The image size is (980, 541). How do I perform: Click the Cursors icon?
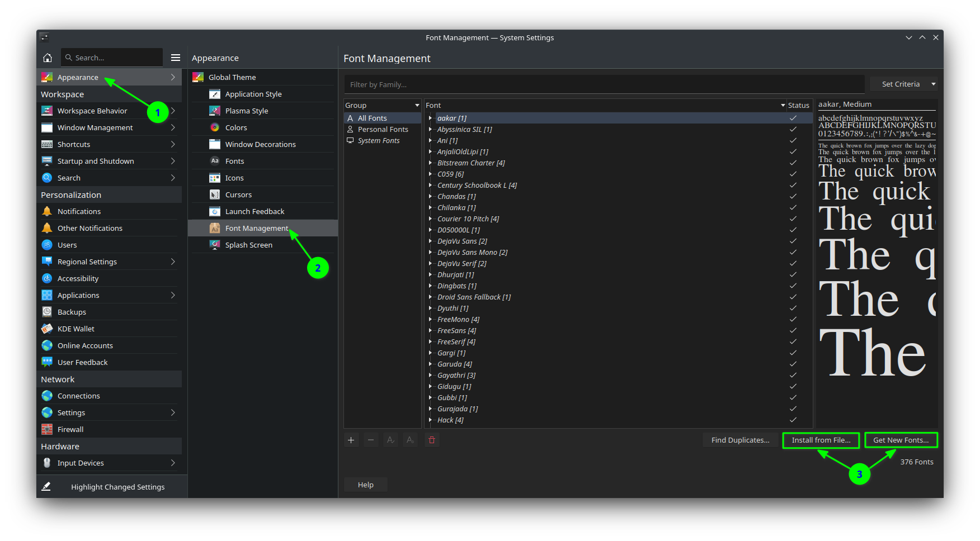click(215, 194)
